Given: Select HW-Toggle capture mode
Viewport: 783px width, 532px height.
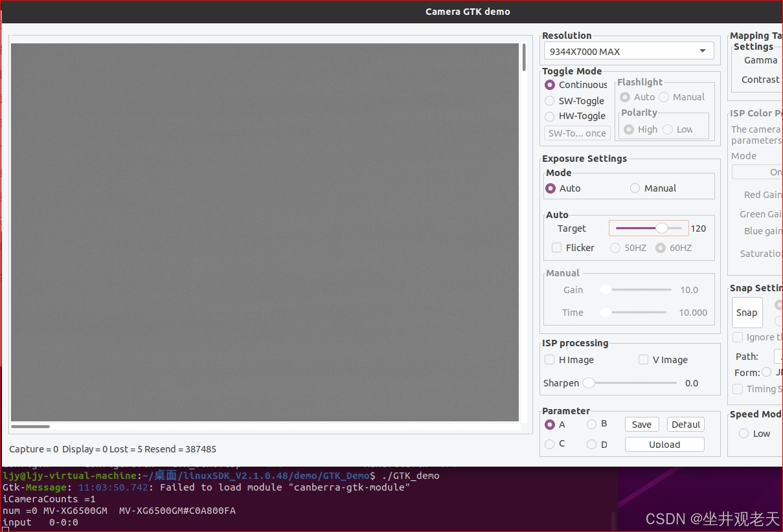Looking at the screenshot, I should 550,116.
